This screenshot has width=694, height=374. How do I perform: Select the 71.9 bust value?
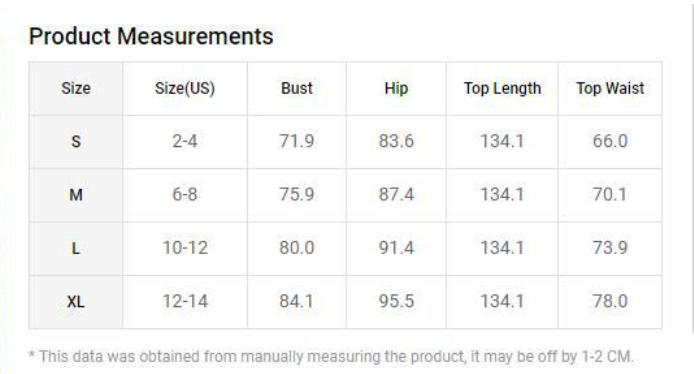[297, 142]
